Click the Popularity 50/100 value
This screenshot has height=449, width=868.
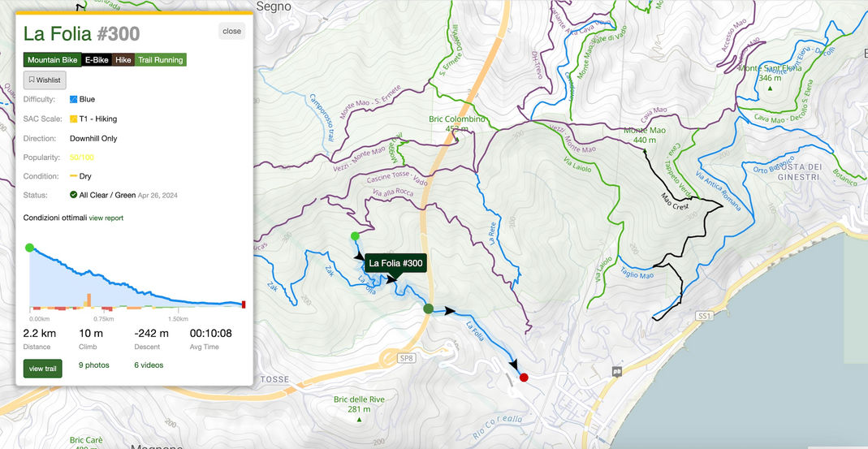click(x=82, y=158)
